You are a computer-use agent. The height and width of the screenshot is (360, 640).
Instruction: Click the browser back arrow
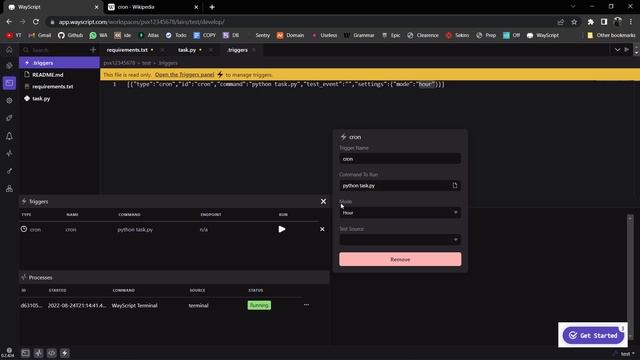(9, 22)
